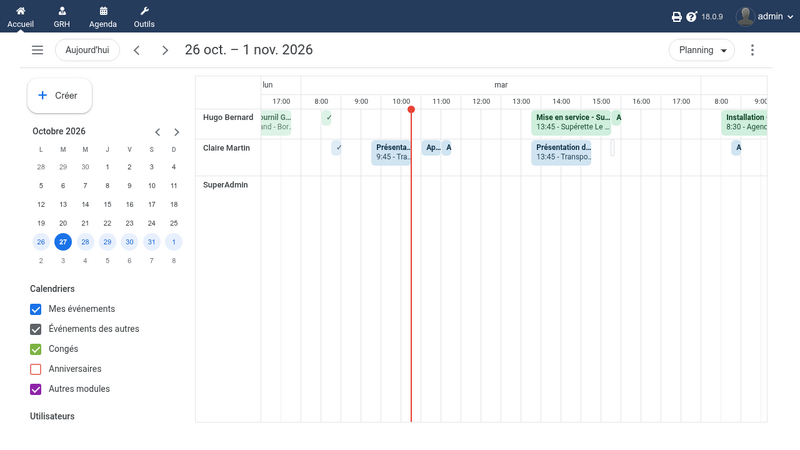Select Claire Martin row label
Viewport: 800px width, 450px height.
pos(227,148)
